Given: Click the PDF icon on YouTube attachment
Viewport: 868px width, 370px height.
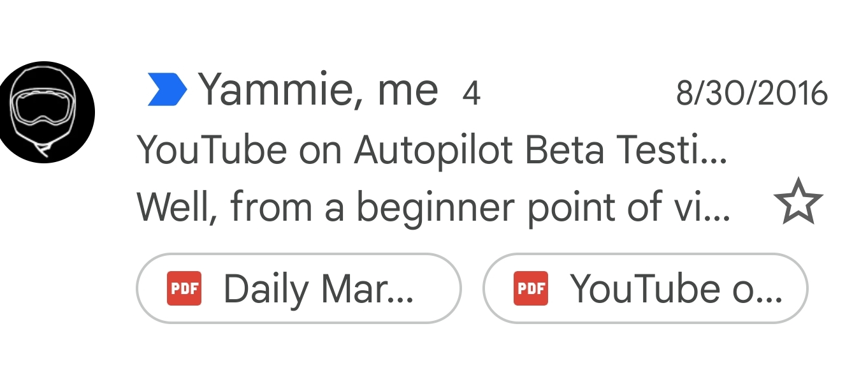Looking at the screenshot, I should tap(531, 288).
